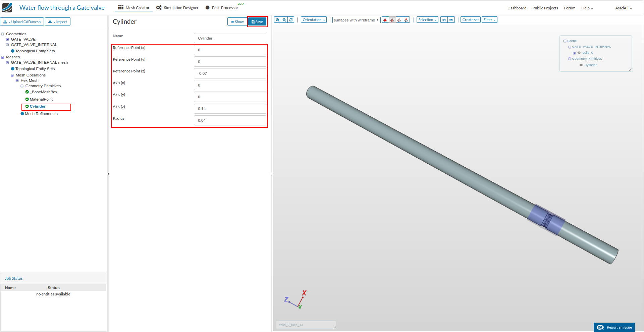The width and height of the screenshot is (644, 332).
Task: Click blue dot beside Mesh Refinements
Action: pyautogui.click(x=22, y=114)
